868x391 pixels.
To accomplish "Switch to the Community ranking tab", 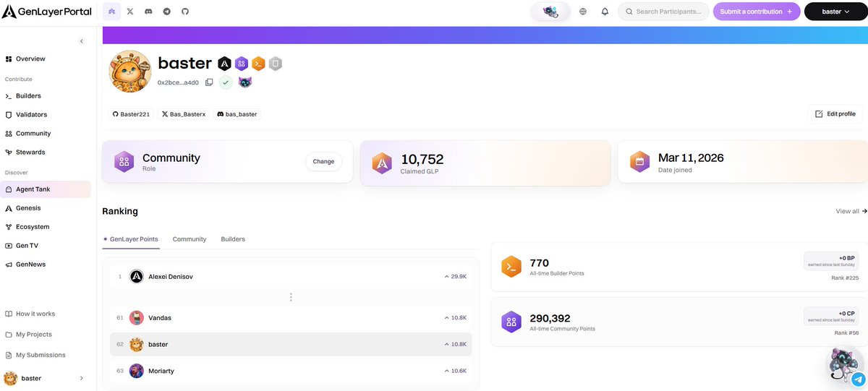I will tap(190, 239).
